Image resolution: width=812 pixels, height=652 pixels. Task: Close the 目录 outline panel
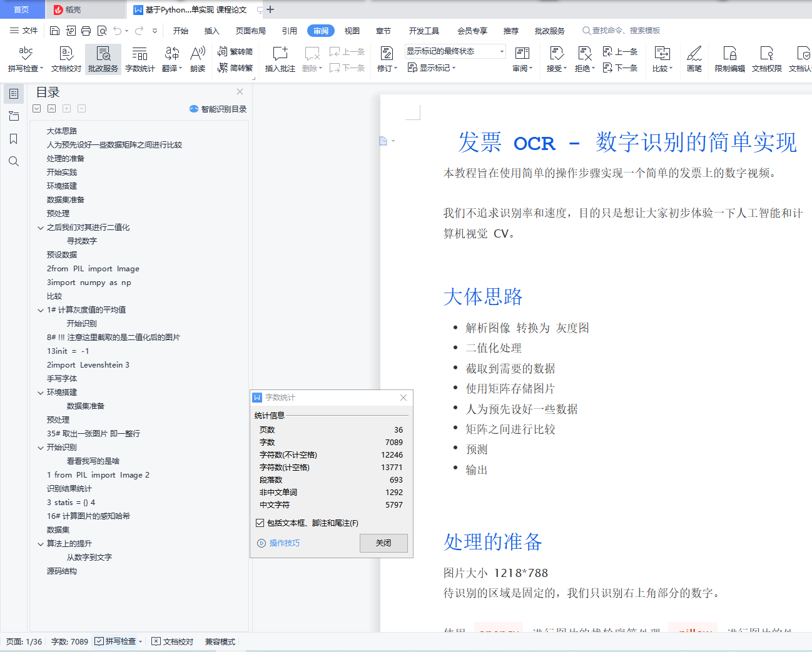(x=240, y=92)
